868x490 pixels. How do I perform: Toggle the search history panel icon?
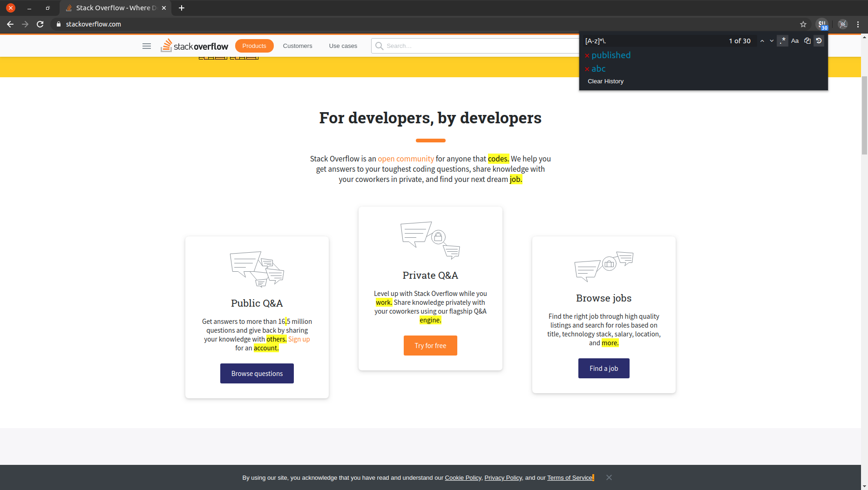819,41
